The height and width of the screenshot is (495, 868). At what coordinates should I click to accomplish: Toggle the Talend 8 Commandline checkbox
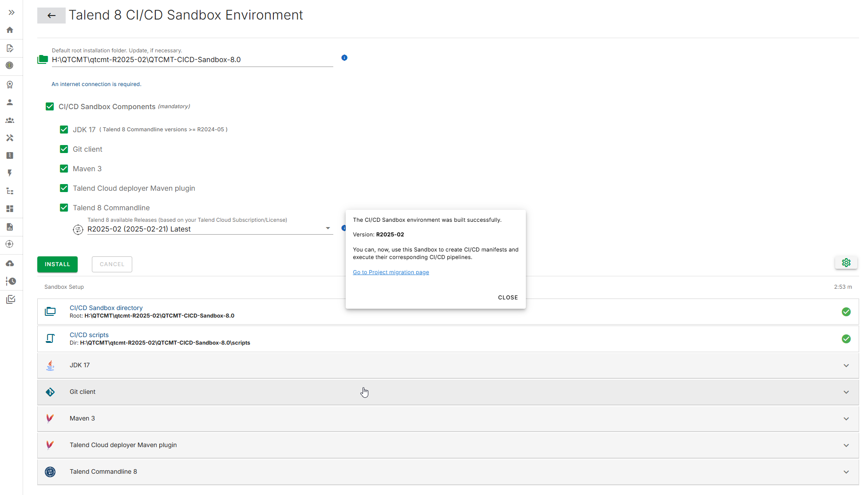click(x=64, y=207)
